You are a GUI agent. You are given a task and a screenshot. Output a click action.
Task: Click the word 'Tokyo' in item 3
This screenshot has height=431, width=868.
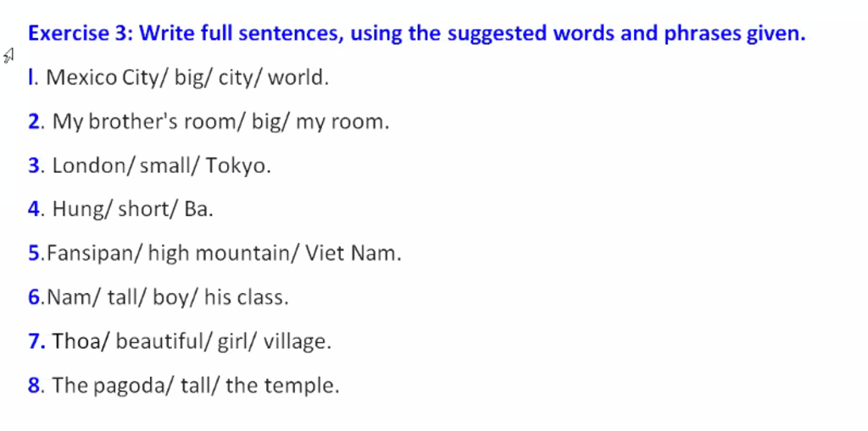236,166
